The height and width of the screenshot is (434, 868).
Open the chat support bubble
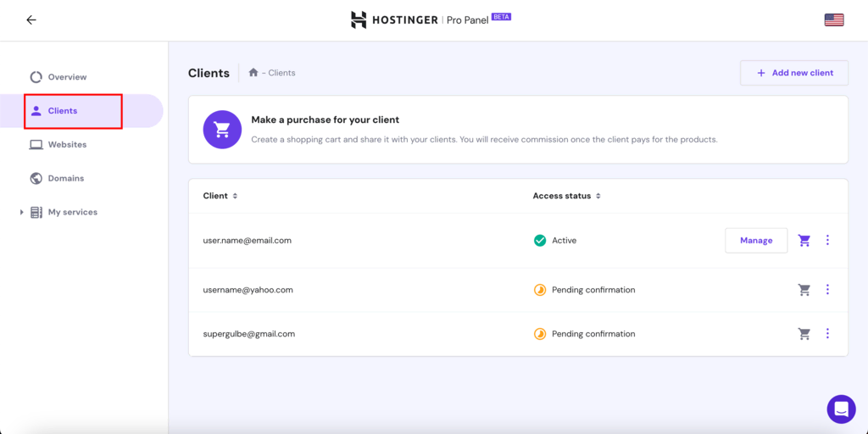(x=841, y=409)
